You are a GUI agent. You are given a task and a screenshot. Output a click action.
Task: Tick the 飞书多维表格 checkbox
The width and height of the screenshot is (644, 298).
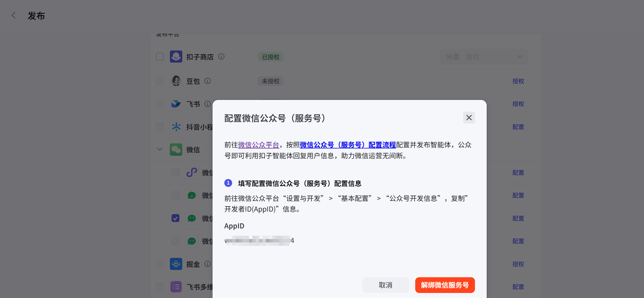coord(160,287)
